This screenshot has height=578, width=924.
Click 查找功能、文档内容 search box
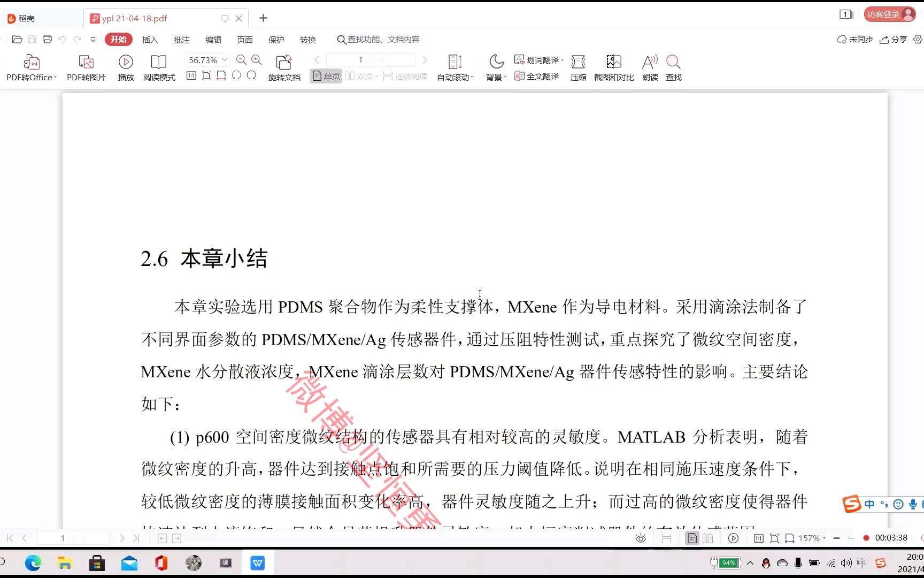click(x=379, y=40)
